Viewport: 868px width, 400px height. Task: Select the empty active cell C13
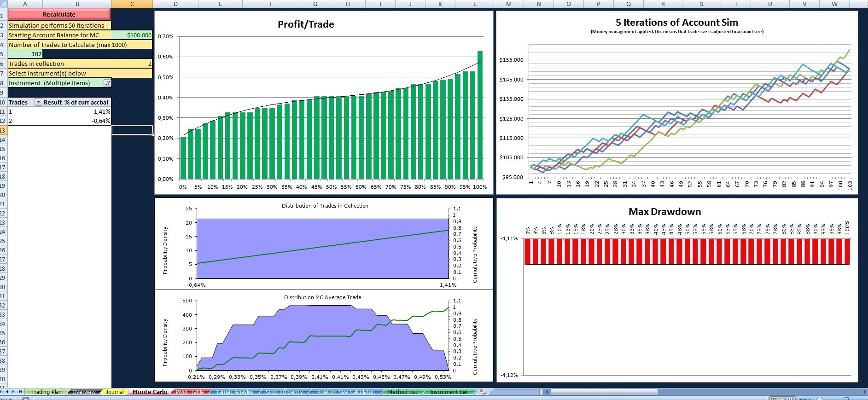[132, 130]
